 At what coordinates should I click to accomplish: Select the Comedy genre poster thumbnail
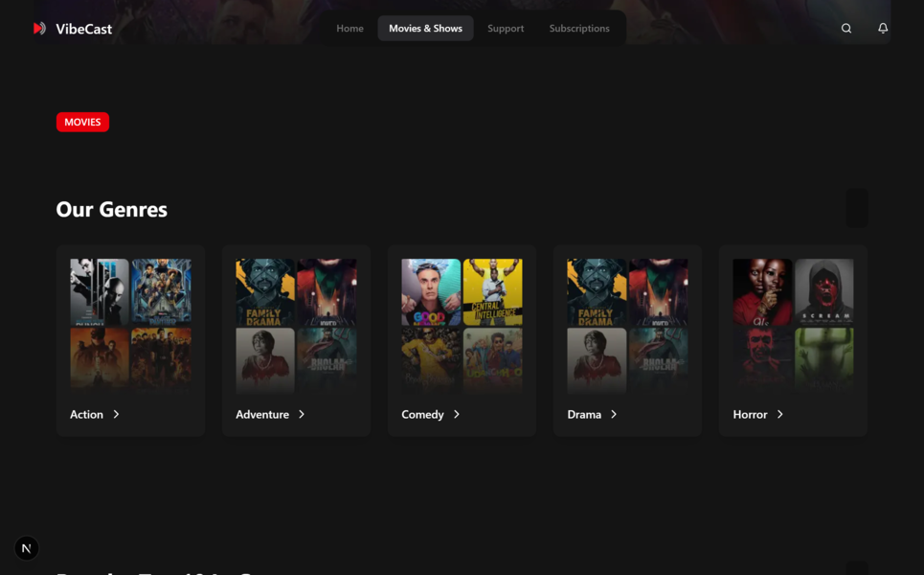pyautogui.click(x=462, y=325)
